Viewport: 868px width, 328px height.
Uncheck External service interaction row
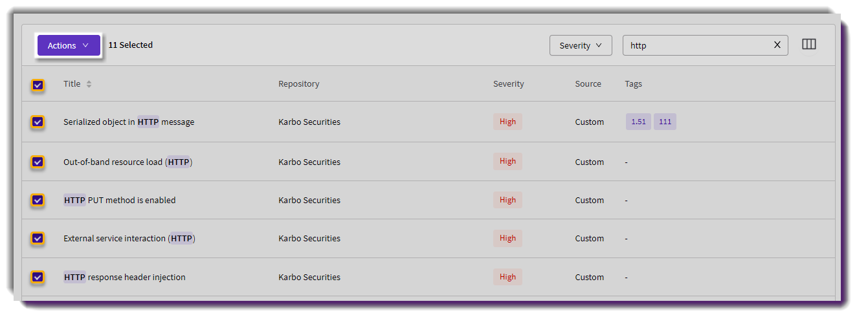tap(38, 238)
